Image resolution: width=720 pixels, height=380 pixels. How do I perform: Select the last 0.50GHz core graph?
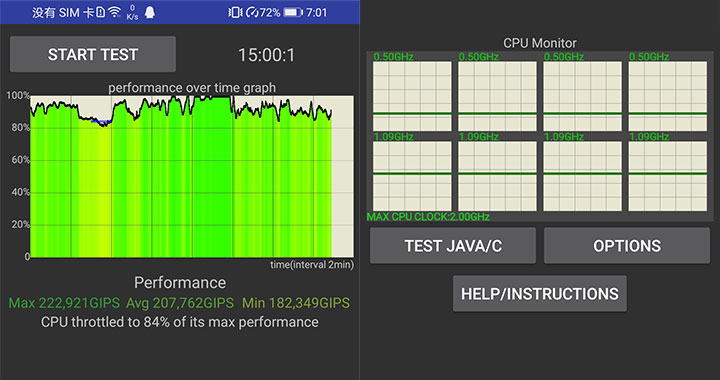point(668,96)
